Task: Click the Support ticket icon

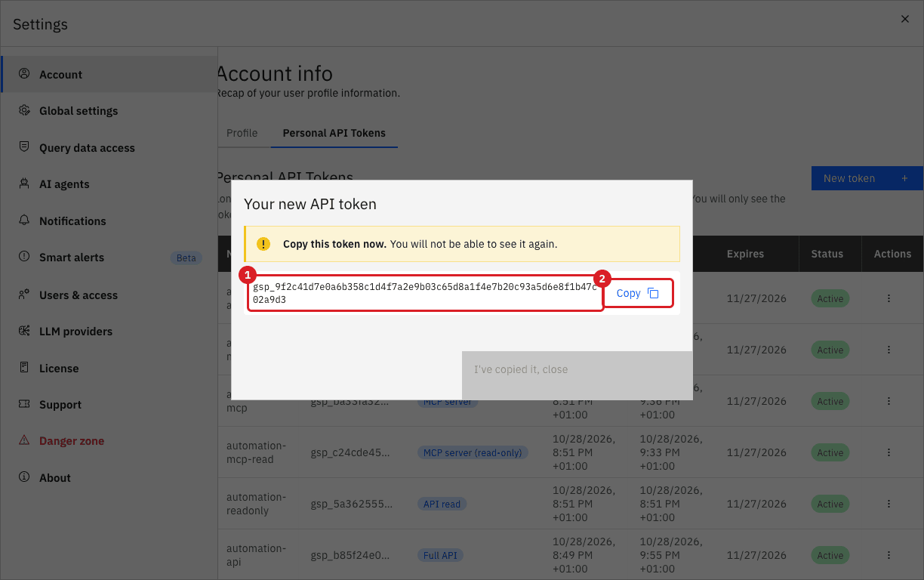Action: click(x=24, y=404)
